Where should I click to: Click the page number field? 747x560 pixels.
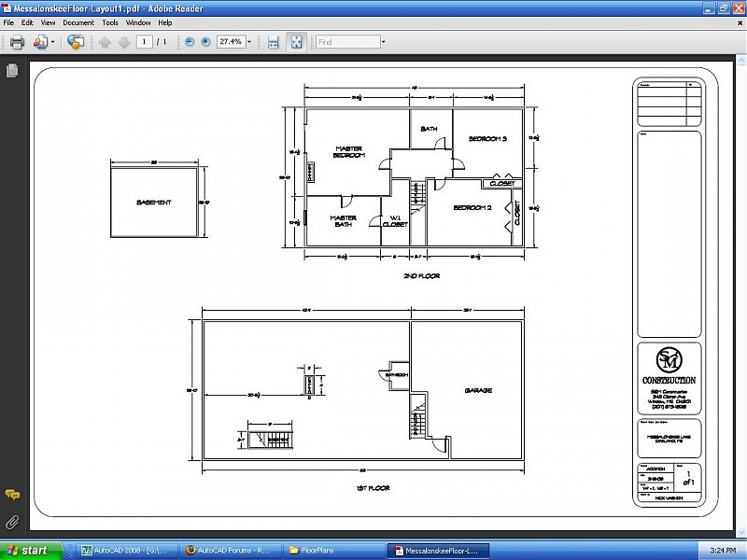(x=144, y=42)
